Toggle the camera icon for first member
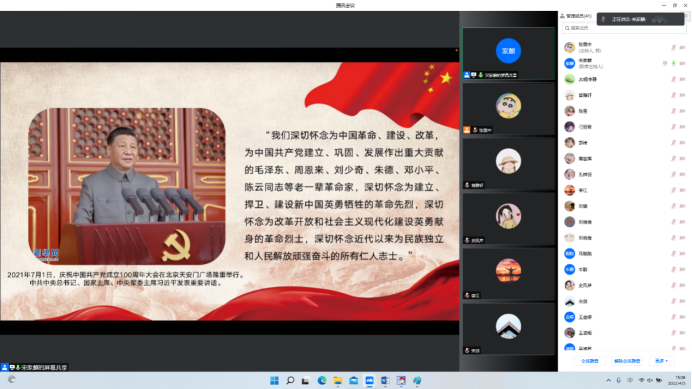 (682, 48)
